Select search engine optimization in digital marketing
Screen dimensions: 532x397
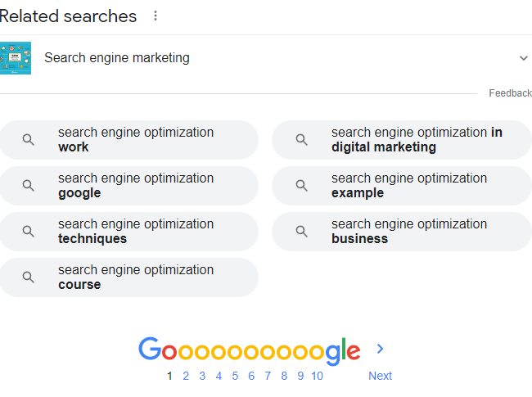click(x=402, y=140)
